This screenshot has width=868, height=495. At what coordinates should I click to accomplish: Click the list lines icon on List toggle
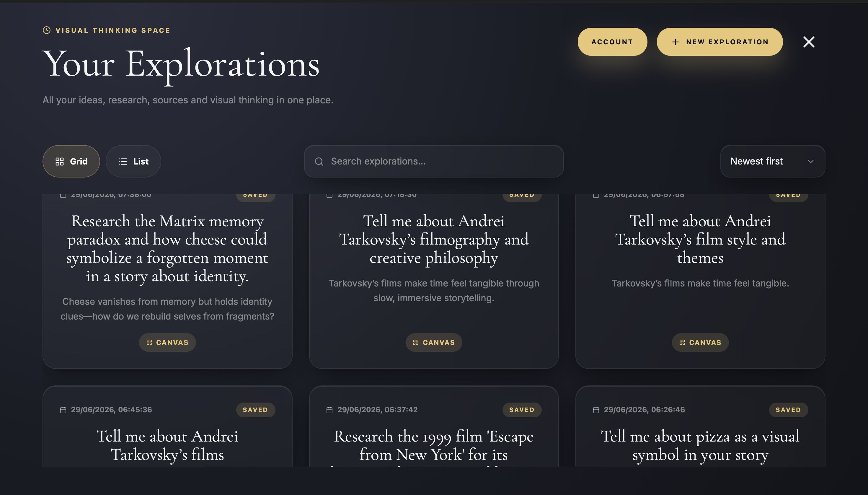pos(123,162)
